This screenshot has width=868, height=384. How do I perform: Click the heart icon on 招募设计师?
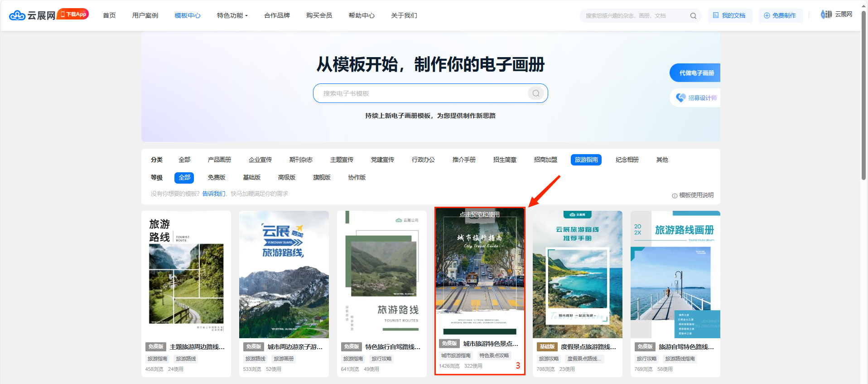[x=680, y=97]
